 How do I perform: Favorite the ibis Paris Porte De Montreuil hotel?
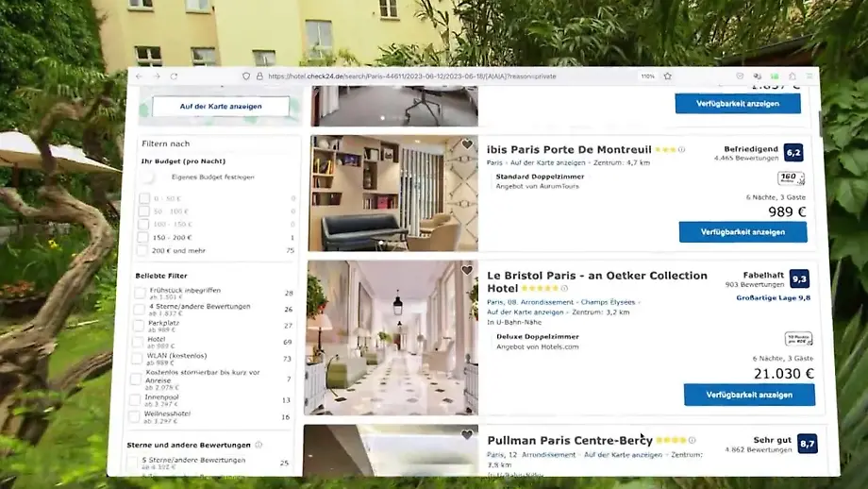466,144
